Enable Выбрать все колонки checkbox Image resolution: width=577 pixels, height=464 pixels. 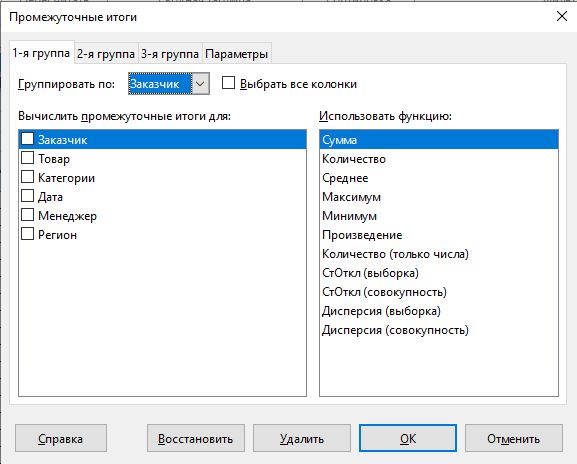(228, 82)
